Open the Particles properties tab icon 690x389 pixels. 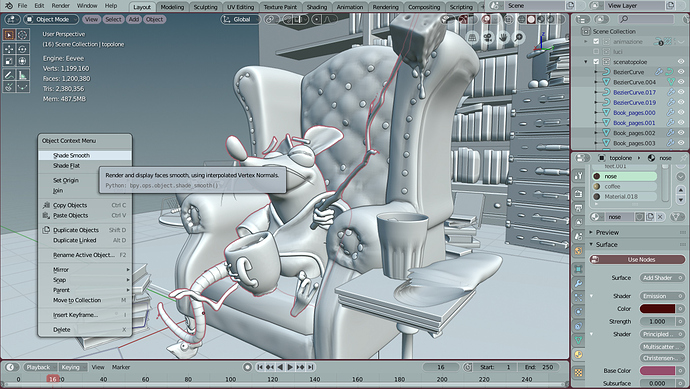(x=579, y=298)
